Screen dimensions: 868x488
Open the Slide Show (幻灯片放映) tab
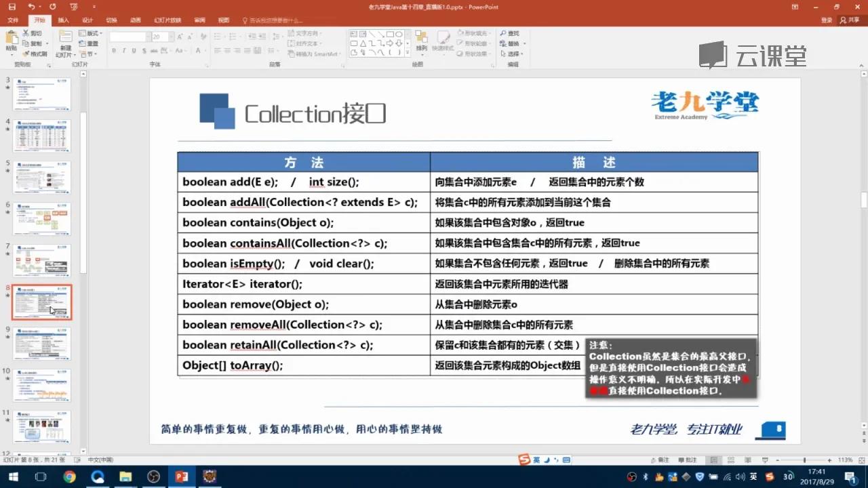pyautogui.click(x=167, y=20)
